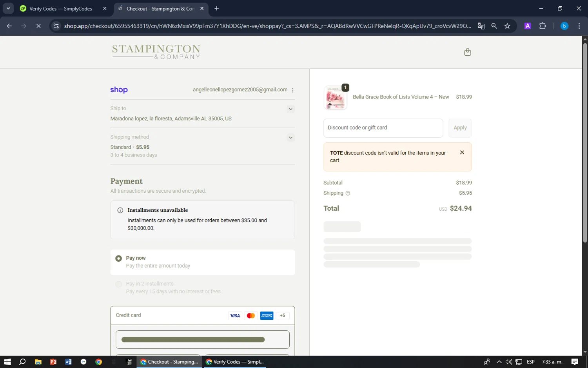The width and height of the screenshot is (588, 368).
Task: Expand the Shipping method section
Action: [x=290, y=138]
